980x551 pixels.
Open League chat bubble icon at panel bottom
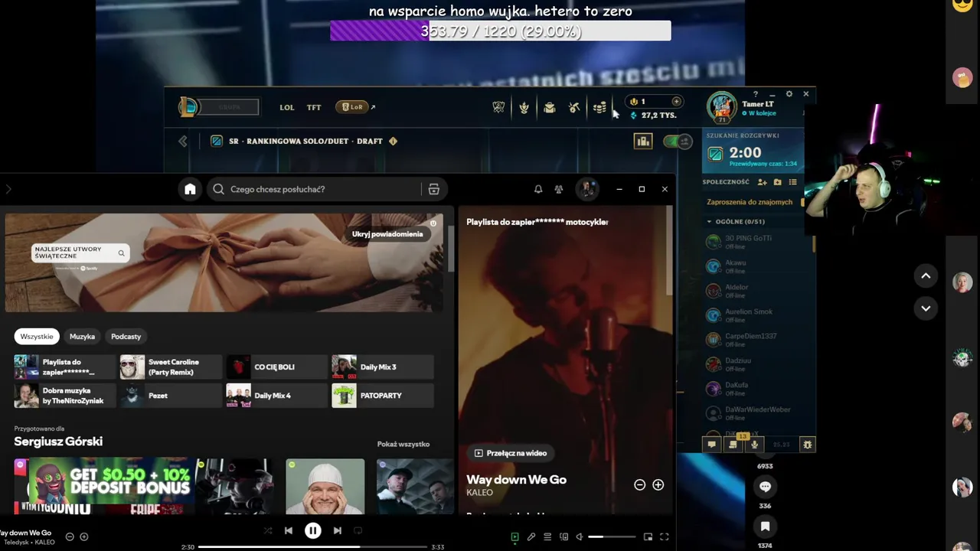pos(711,444)
